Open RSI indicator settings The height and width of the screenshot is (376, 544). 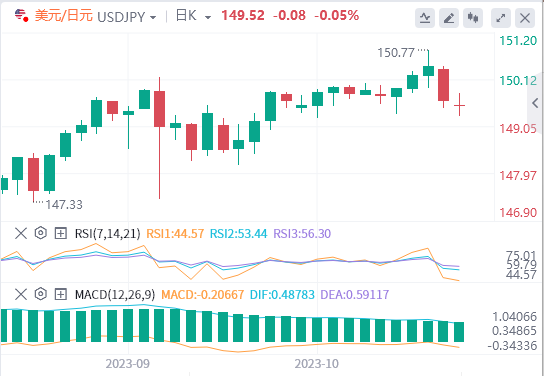(x=41, y=233)
